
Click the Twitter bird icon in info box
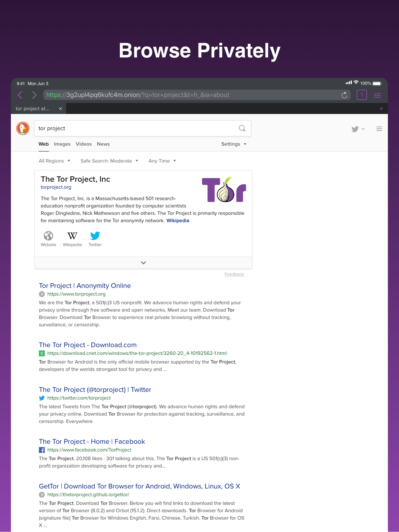point(95,236)
